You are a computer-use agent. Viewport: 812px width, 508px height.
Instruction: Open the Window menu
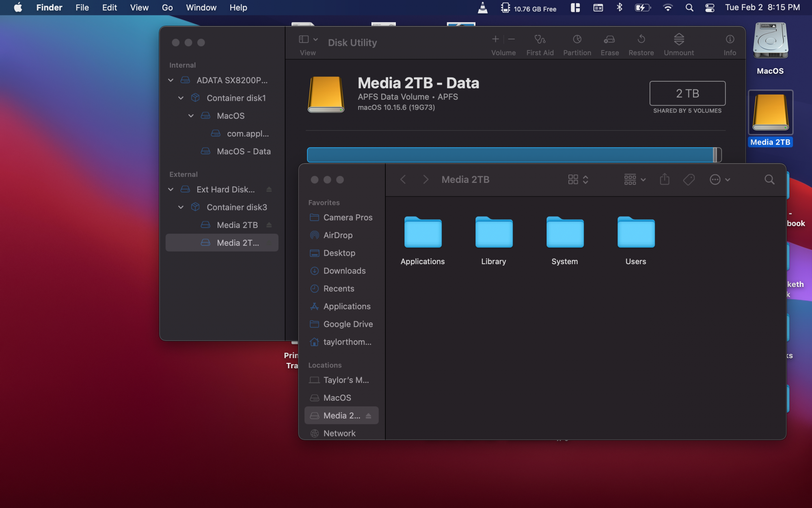click(201, 7)
